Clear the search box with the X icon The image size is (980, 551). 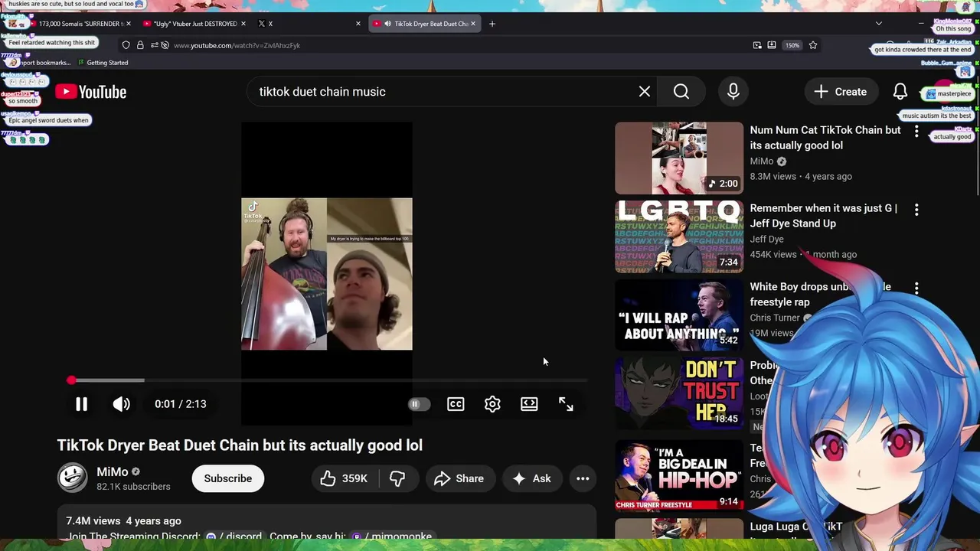tap(645, 92)
